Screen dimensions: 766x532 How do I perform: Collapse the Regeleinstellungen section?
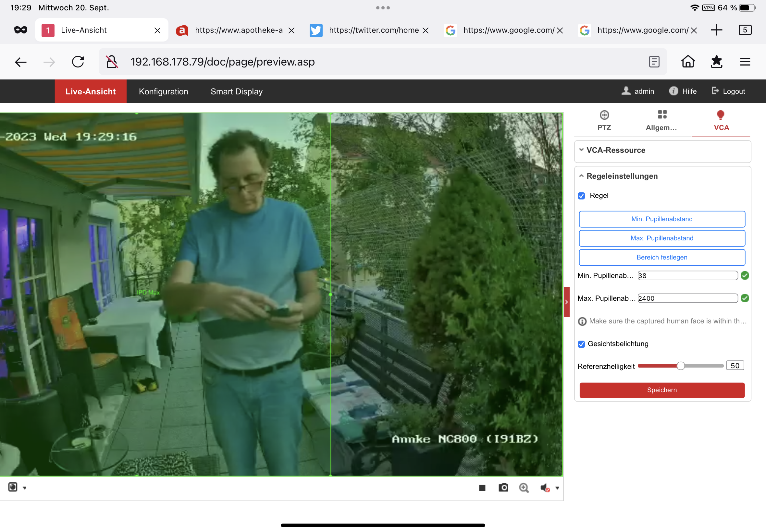tap(622, 176)
